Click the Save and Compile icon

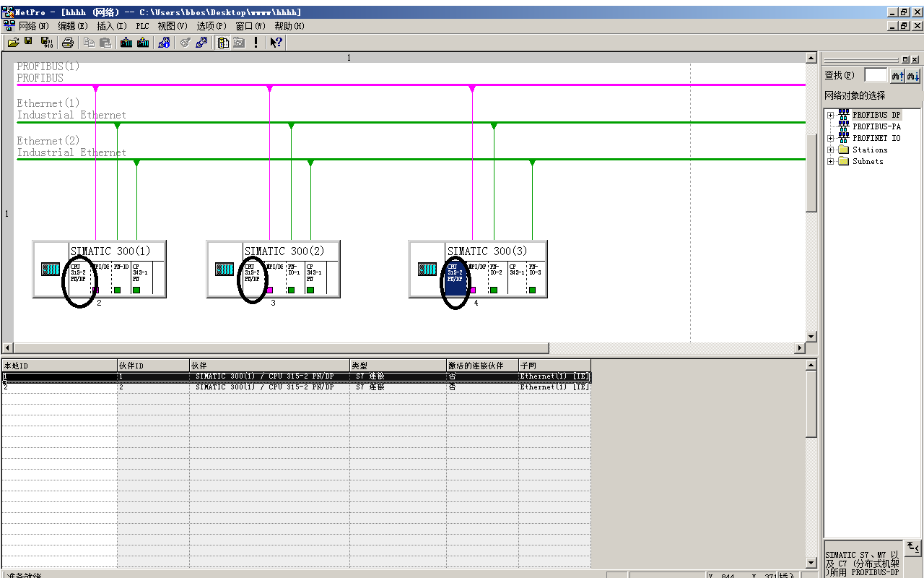tap(47, 43)
